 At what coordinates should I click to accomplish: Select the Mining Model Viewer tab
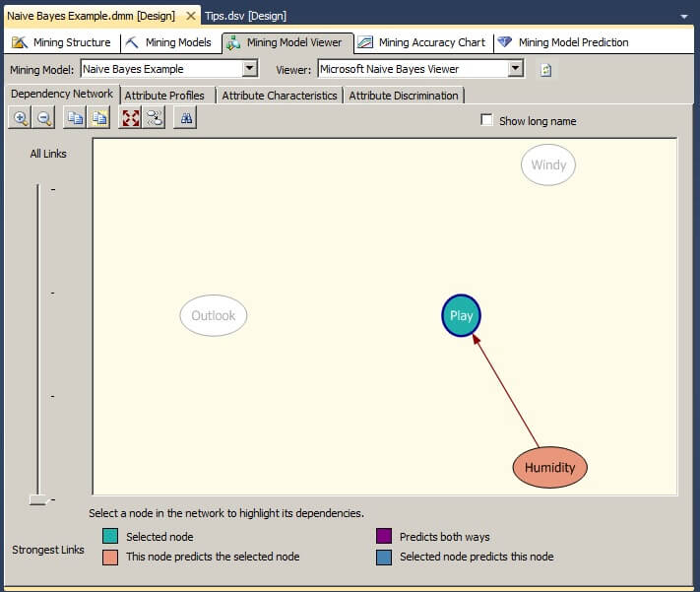coord(287,42)
